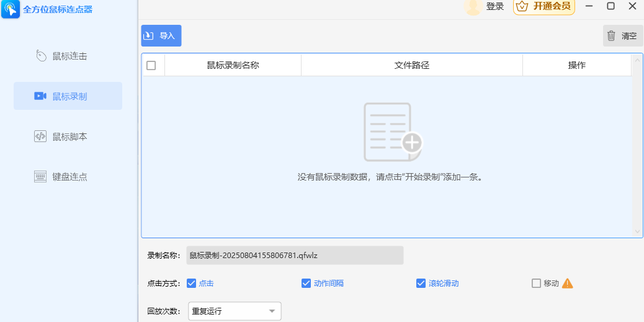Uncheck the 点击 checkbox
This screenshot has width=644, height=322.
pyautogui.click(x=191, y=284)
